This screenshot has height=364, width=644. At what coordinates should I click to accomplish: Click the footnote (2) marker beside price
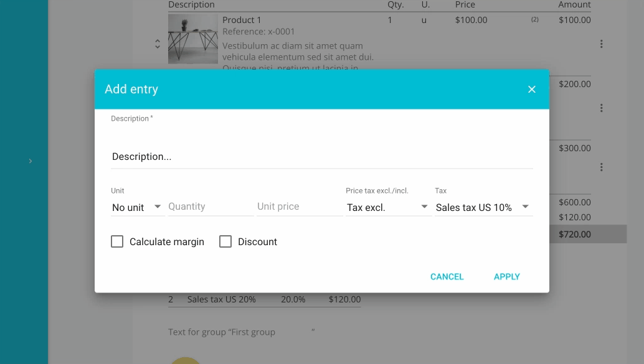pyautogui.click(x=535, y=19)
